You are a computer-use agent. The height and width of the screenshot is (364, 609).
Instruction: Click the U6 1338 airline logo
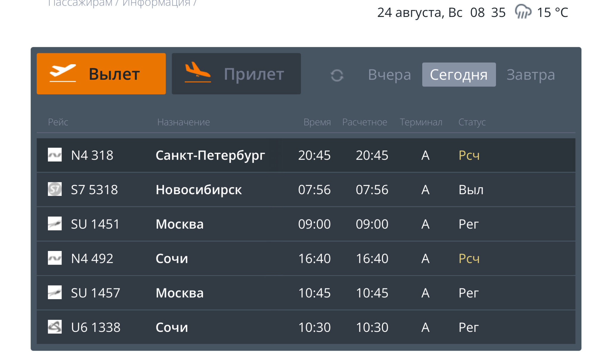pos(55,327)
